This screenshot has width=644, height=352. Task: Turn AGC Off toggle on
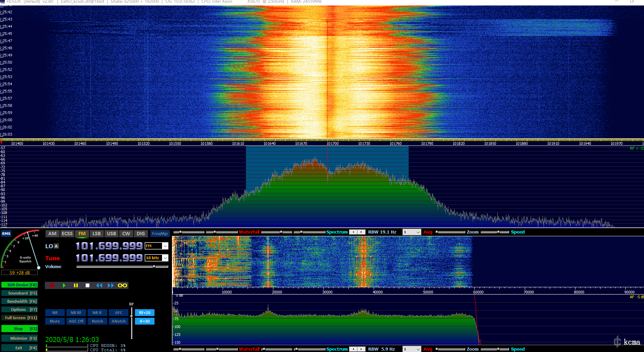76,321
